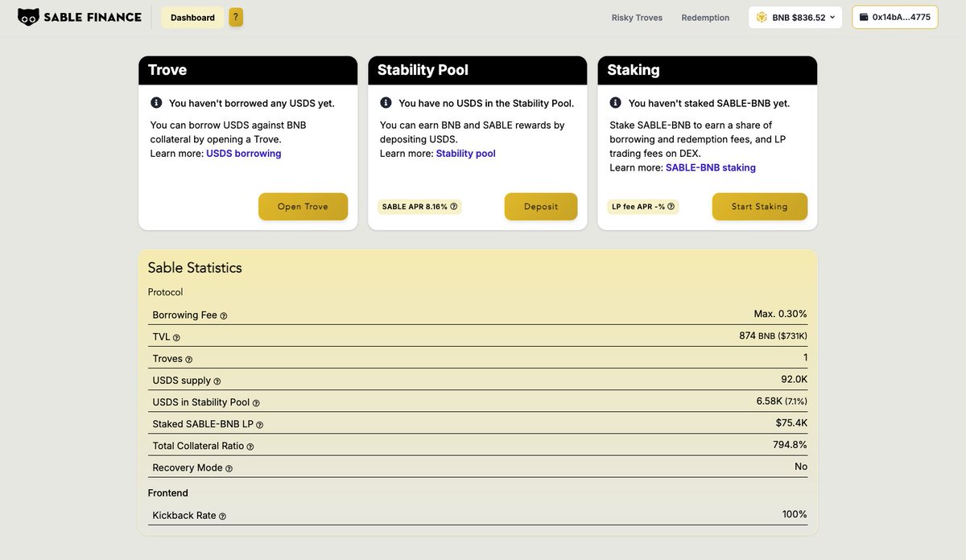The image size is (966, 560).
Task: Click the Trove card heading
Action: point(167,70)
